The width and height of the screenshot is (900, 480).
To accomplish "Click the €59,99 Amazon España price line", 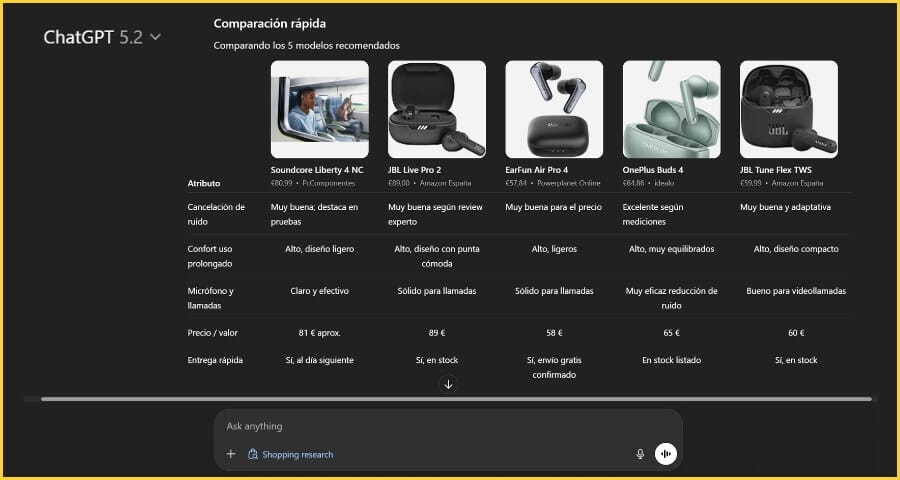I will [x=781, y=183].
